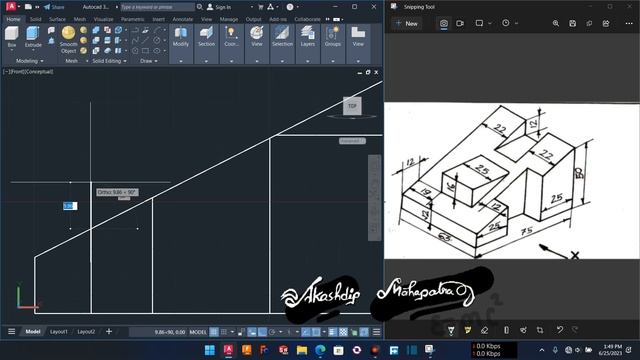Switch to the Visualize ribbon tab
640x360 pixels.
point(104,19)
